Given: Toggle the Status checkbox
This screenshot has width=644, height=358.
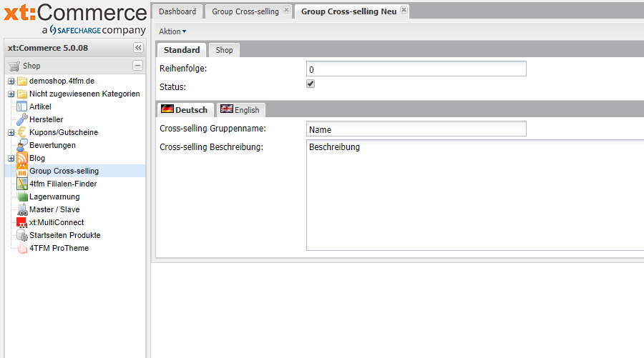Looking at the screenshot, I should click(x=311, y=84).
